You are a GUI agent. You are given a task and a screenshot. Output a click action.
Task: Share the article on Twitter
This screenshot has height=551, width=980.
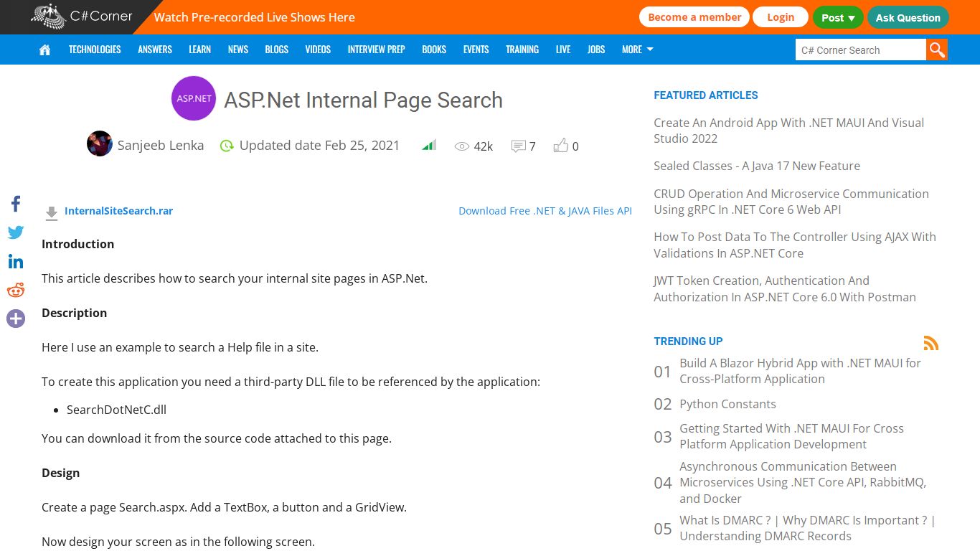click(16, 232)
